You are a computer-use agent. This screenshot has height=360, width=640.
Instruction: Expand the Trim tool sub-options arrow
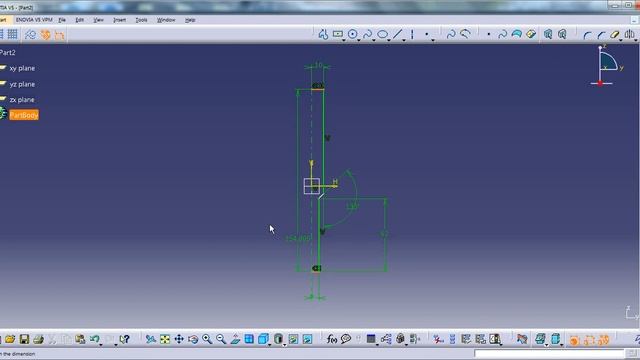pos(621,40)
